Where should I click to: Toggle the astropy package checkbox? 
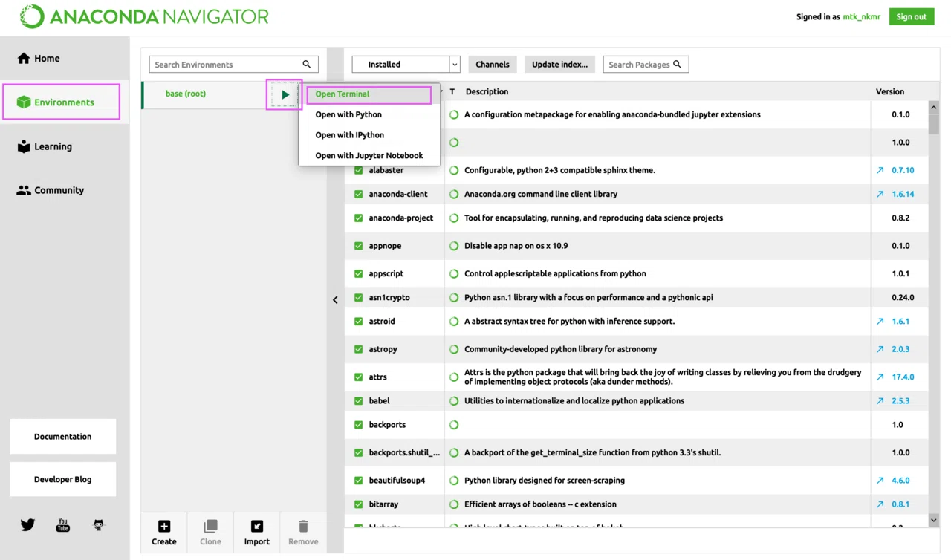click(358, 349)
